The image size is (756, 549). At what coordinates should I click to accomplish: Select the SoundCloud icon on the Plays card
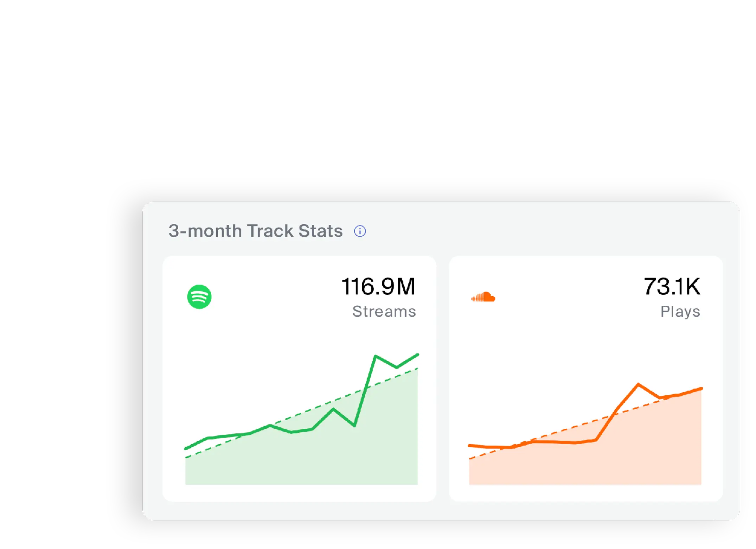(483, 297)
